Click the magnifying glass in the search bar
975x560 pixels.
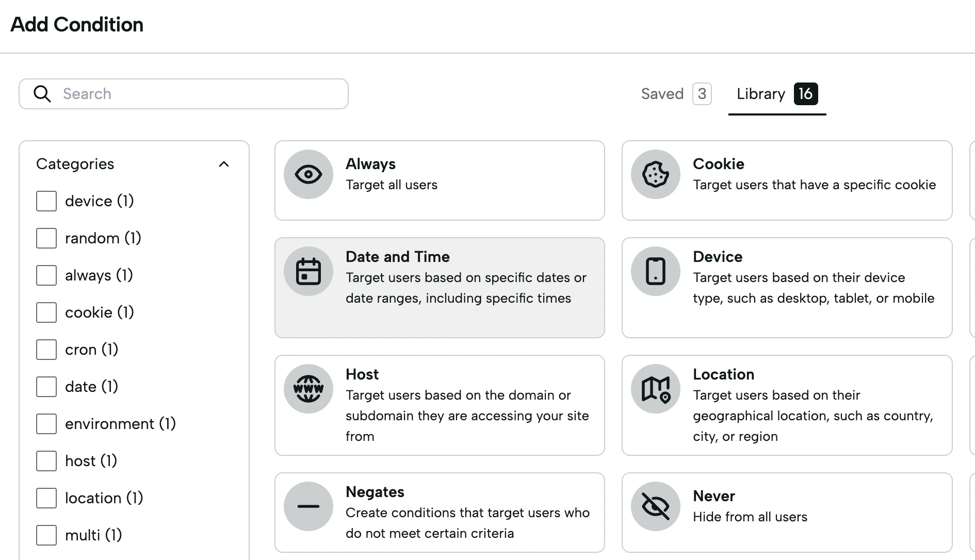coord(43,94)
